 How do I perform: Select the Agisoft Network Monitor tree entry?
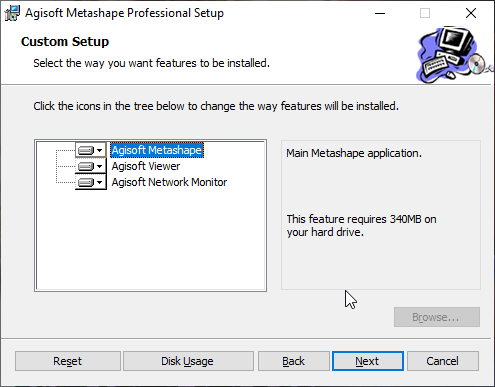169,182
